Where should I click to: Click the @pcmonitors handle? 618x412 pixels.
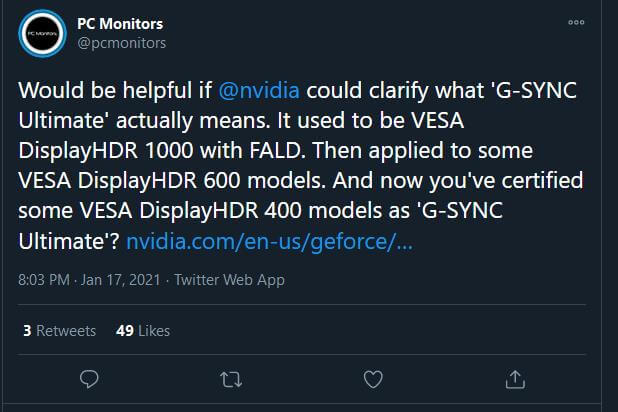122,43
